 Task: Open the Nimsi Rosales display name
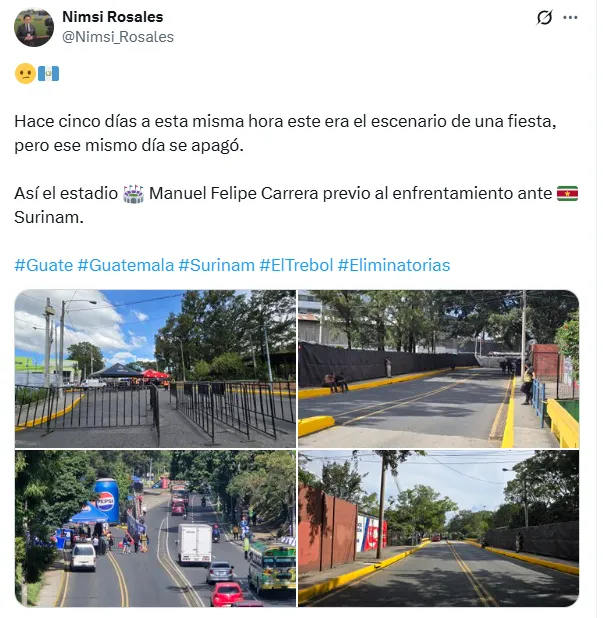pyautogui.click(x=113, y=17)
